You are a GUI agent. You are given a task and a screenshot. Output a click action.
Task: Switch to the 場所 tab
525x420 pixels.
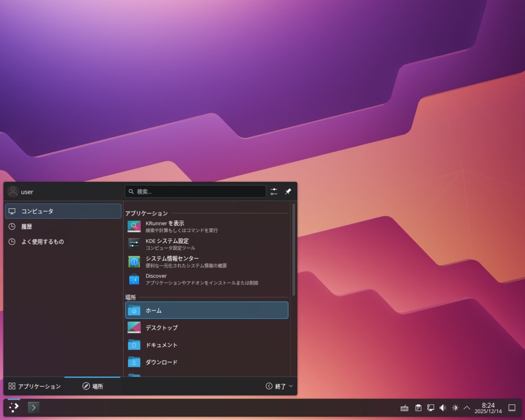click(x=92, y=386)
